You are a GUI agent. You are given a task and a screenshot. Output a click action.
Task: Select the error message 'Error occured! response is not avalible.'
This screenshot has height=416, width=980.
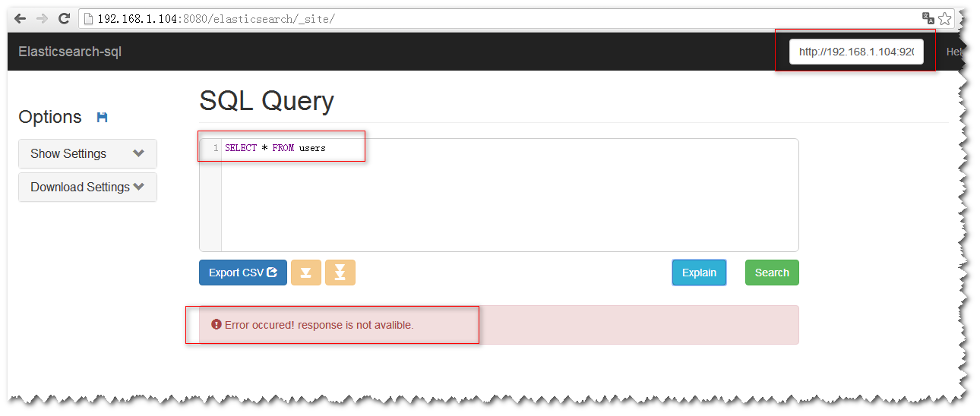coord(319,325)
